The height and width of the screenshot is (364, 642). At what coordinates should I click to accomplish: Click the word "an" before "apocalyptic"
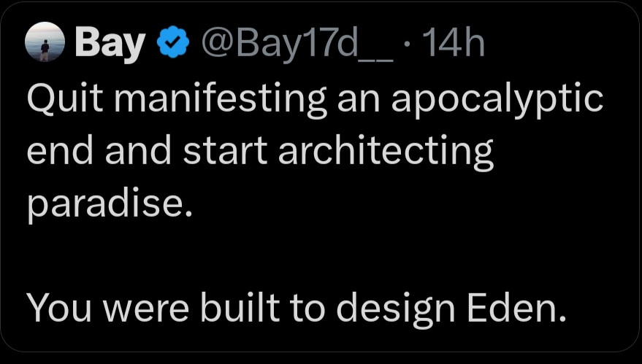coord(358,100)
